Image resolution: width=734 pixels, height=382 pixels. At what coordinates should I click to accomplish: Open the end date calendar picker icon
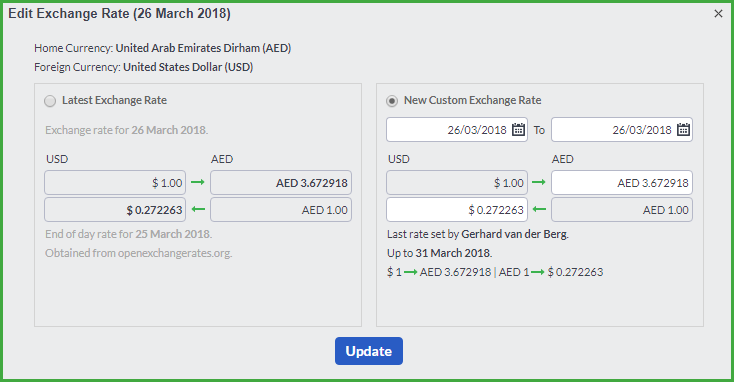click(x=683, y=130)
